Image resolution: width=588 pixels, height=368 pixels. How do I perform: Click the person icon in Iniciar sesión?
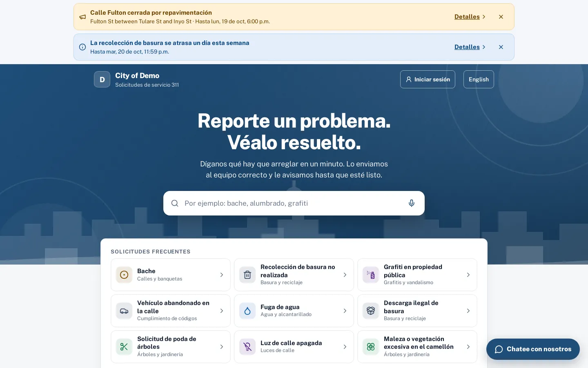[x=409, y=79]
